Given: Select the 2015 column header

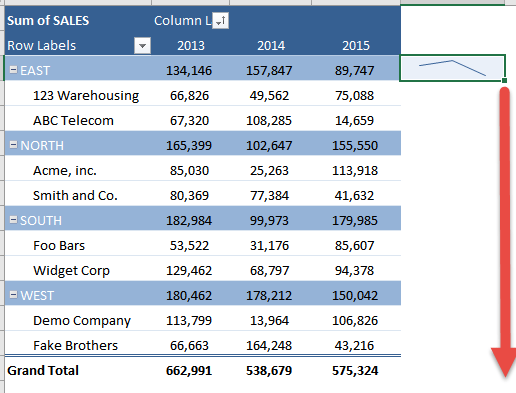Looking at the screenshot, I should [x=356, y=46].
